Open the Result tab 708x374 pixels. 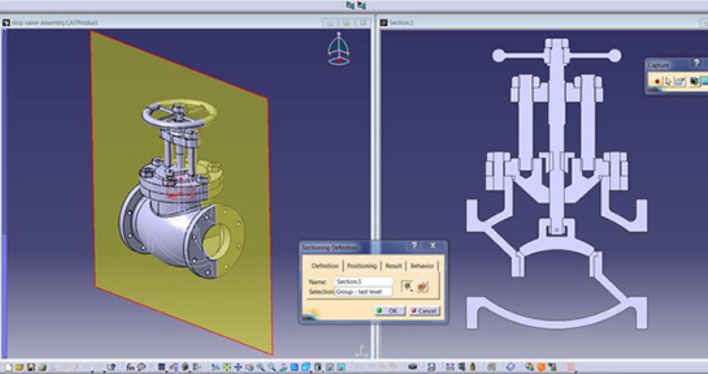coord(393,266)
